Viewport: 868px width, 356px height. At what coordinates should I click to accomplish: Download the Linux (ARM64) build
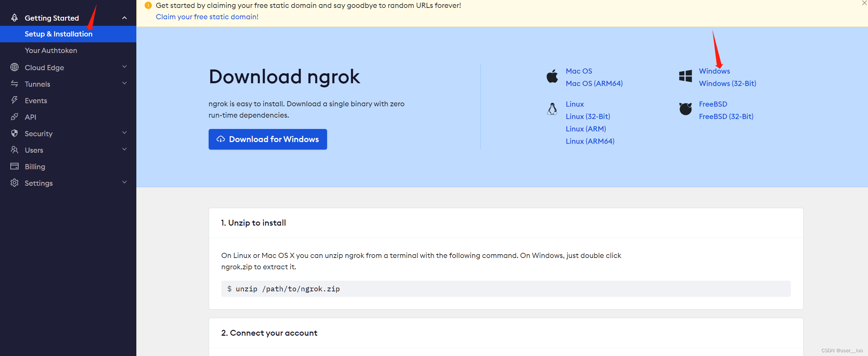(590, 141)
